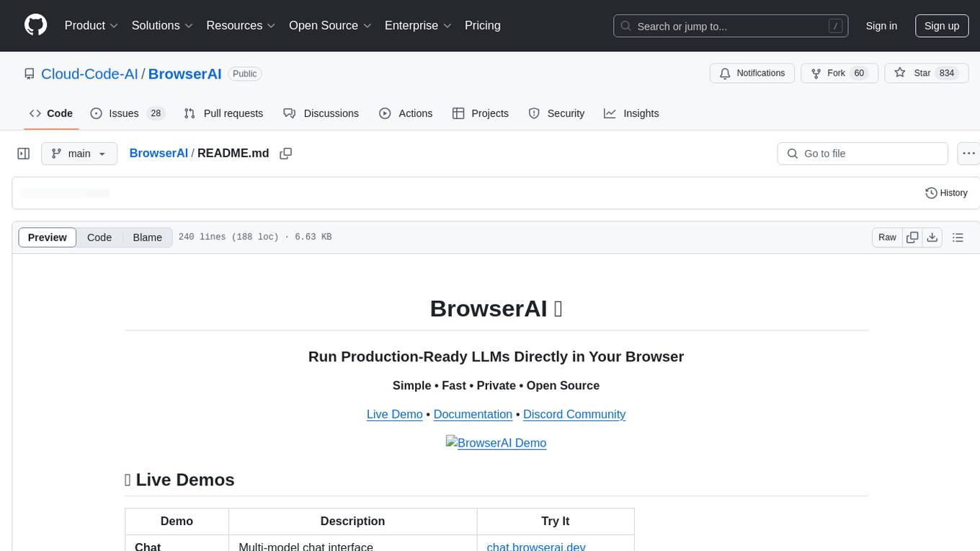Open the Discord Community link

coord(574,414)
